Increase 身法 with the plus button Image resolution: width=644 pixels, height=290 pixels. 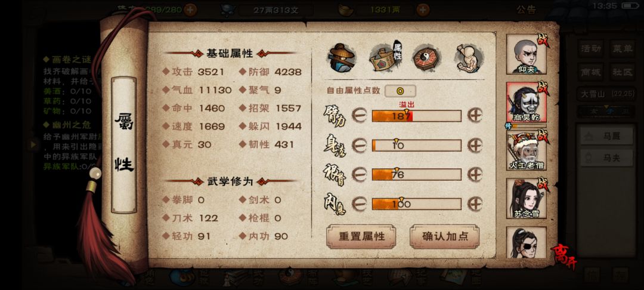[x=475, y=145]
